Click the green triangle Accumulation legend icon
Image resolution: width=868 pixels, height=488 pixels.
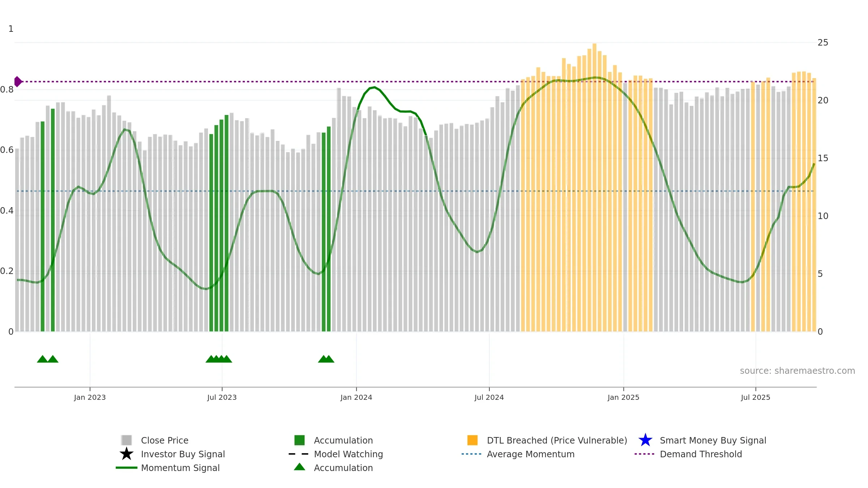coord(299,467)
